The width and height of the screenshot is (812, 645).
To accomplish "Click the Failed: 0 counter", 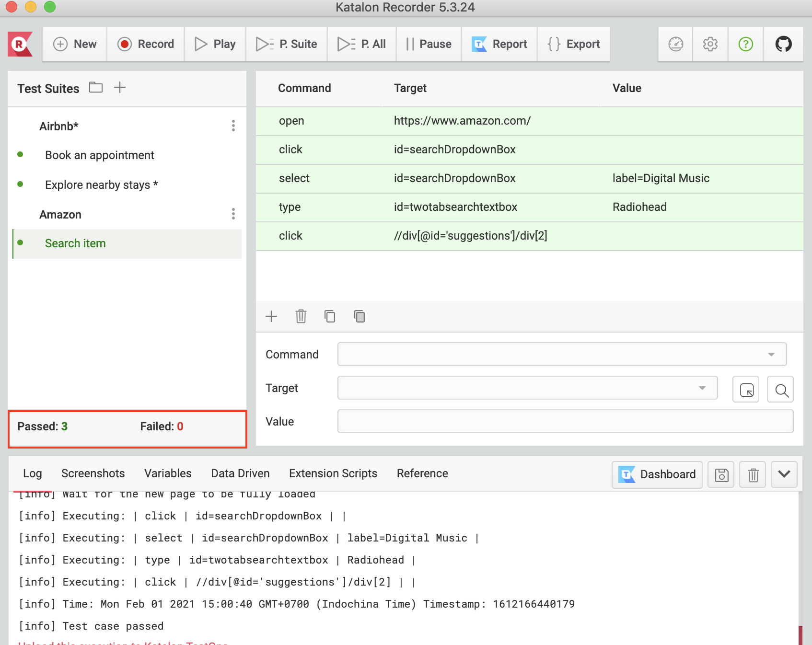I will coord(162,426).
